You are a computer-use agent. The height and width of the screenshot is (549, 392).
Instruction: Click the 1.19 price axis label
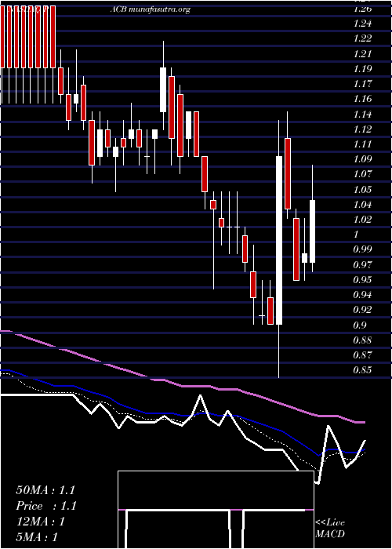click(362, 68)
